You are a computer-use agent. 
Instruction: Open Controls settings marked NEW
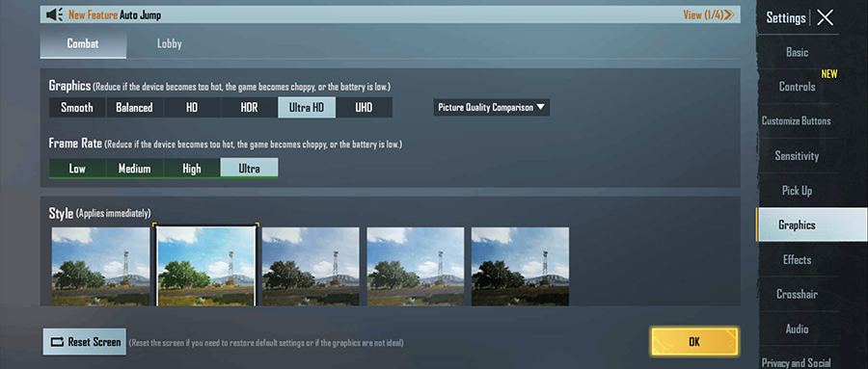[798, 87]
